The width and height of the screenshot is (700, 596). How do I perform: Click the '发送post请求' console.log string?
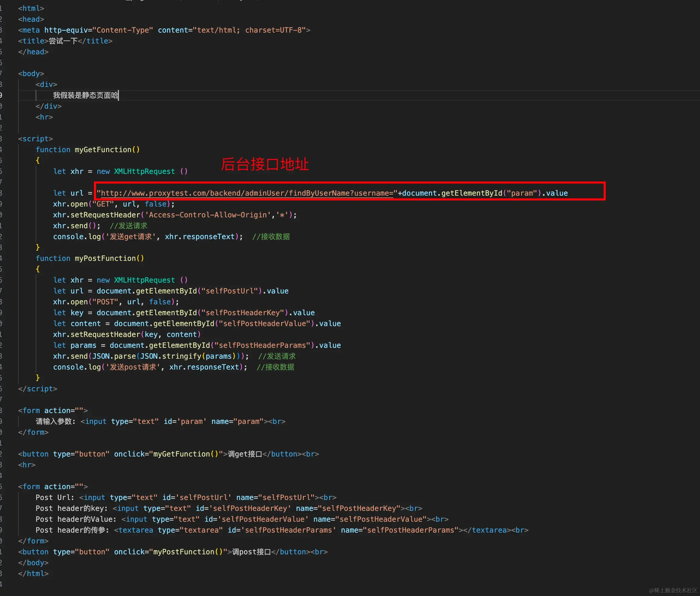pyautogui.click(x=133, y=367)
